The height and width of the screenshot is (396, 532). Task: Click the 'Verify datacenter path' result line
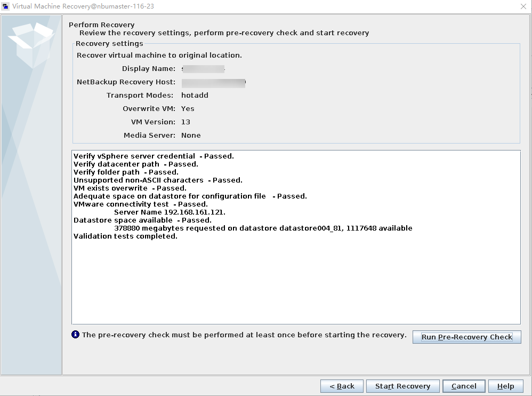pyautogui.click(x=136, y=164)
